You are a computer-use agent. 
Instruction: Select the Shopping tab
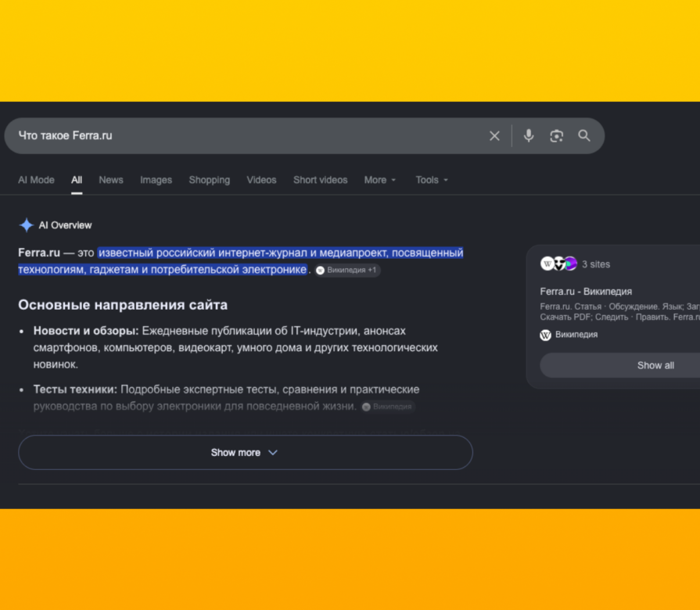(209, 180)
